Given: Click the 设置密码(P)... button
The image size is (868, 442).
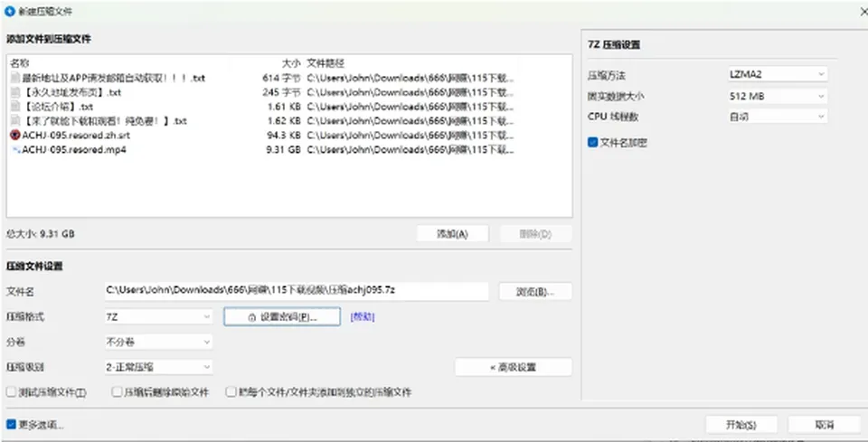Looking at the screenshot, I should (x=282, y=317).
